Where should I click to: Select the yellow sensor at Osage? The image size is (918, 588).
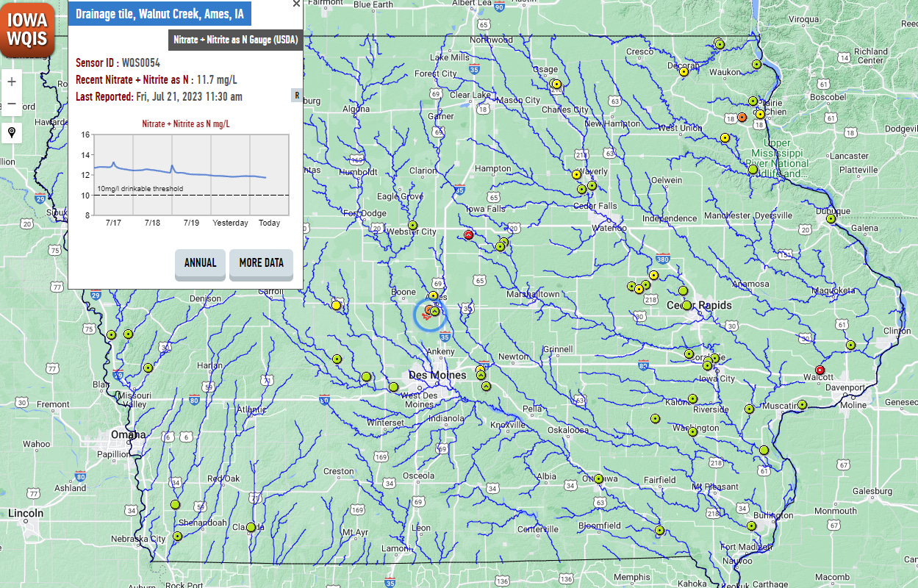557,85
